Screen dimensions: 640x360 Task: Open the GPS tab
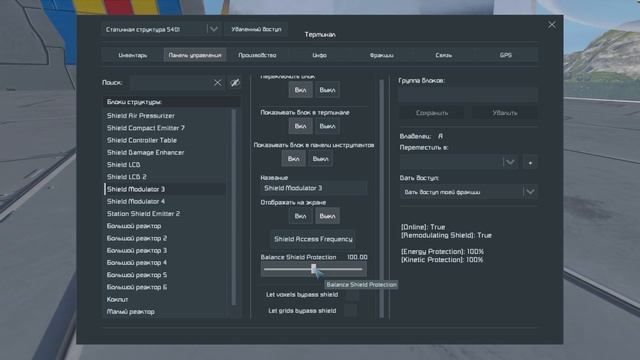pos(506,55)
